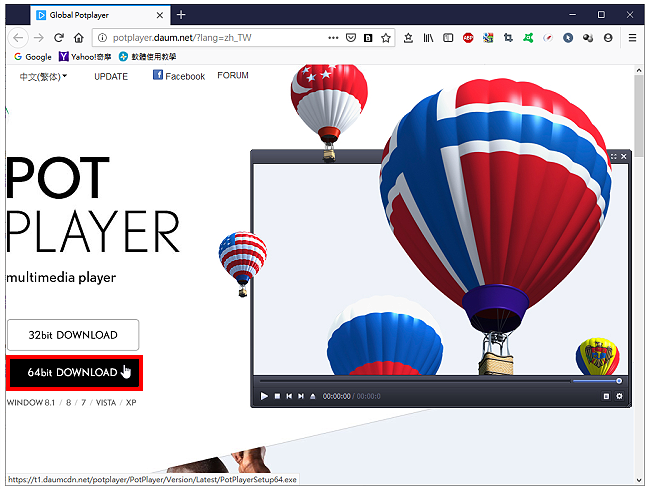651x489 pixels.
Task: Open the crop screenshot extension icon
Action: coord(508,38)
